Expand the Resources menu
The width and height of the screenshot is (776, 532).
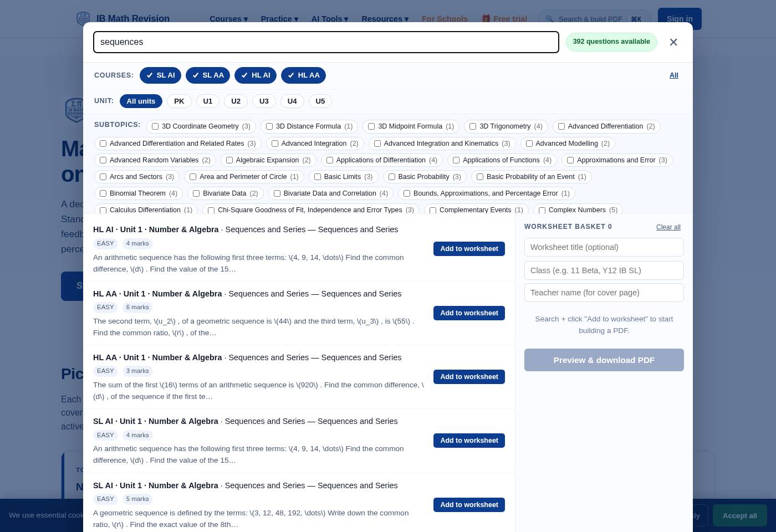click(x=385, y=19)
